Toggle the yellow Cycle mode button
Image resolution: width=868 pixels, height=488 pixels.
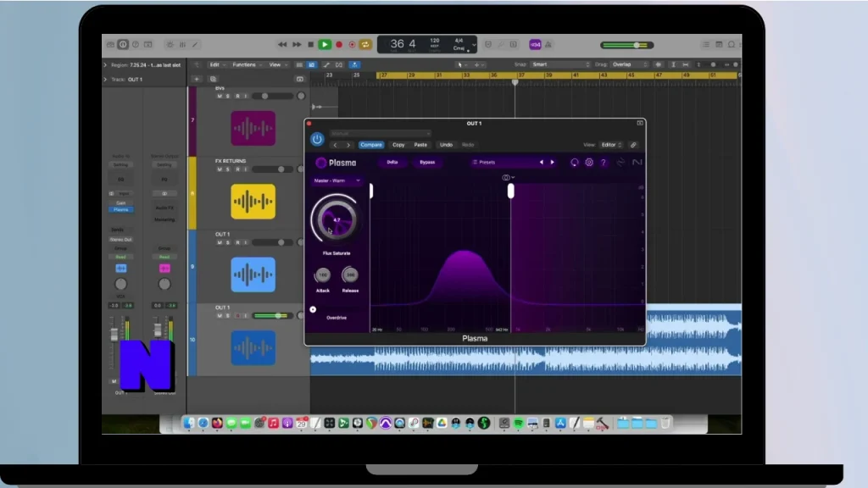tap(365, 44)
